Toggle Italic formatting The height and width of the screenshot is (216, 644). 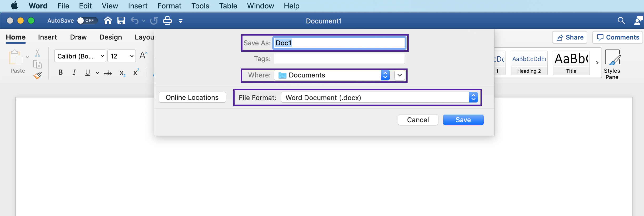74,72
